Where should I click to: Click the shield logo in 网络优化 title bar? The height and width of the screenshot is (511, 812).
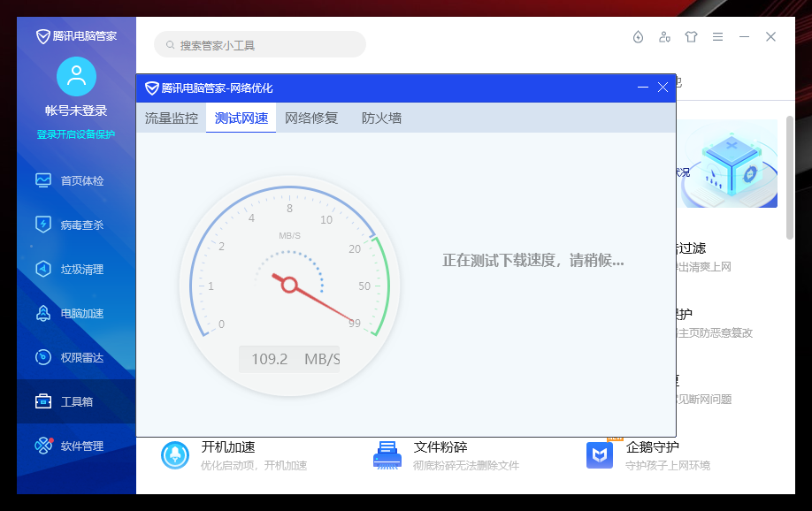(x=152, y=88)
